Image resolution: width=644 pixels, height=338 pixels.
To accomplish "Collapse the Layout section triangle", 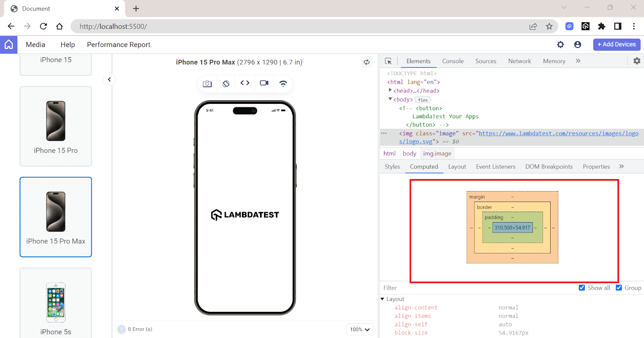I will [x=382, y=299].
